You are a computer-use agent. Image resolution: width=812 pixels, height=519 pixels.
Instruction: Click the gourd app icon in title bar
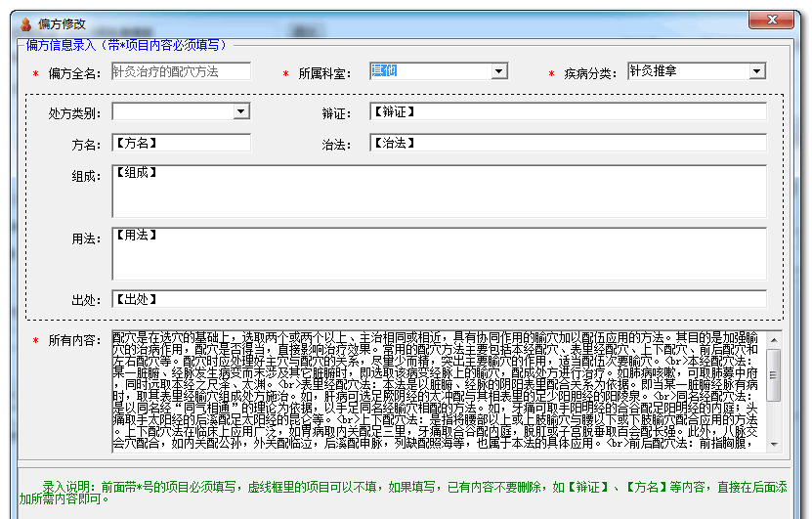25,23
